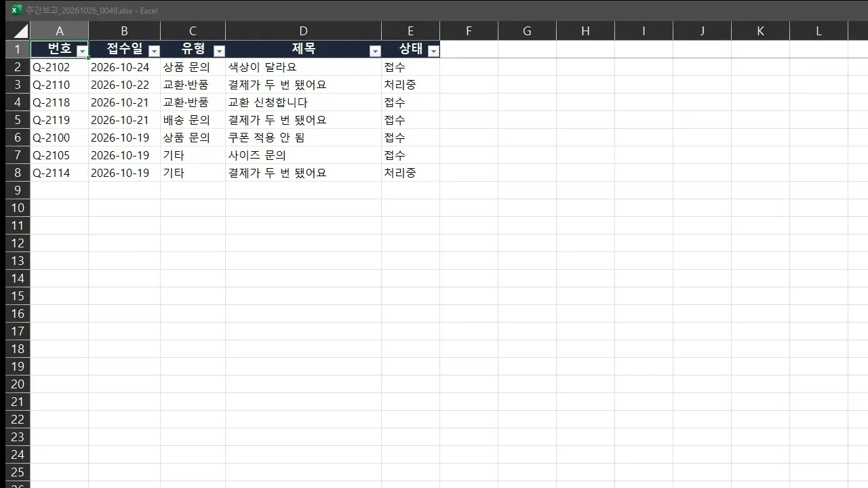Open the 유형 column filter dropdown
This screenshot has width=868, height=488.
pos(219,51)
